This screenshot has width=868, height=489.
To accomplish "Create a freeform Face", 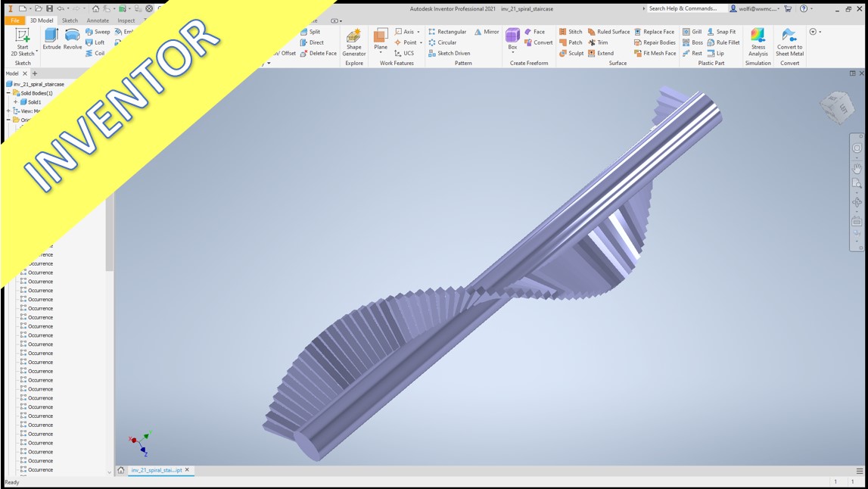I will pos(535,32).
